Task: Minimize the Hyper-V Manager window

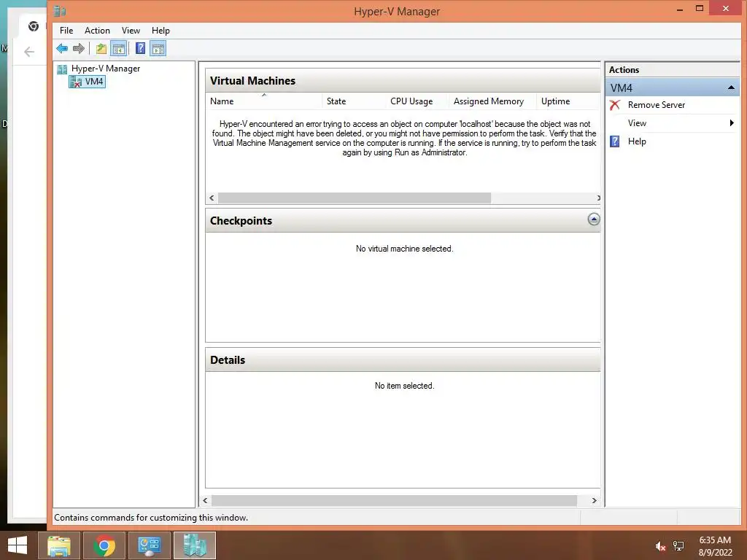Action: click(x=680, y=9)
